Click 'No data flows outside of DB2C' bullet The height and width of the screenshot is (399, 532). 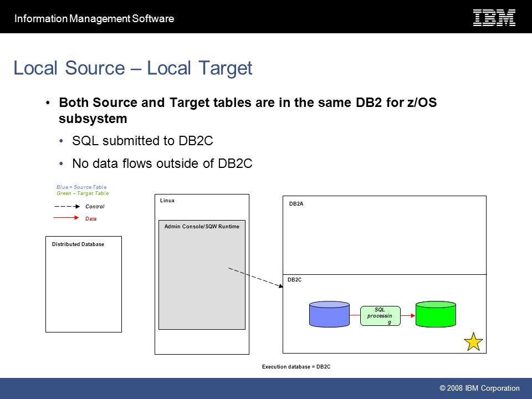(x=162, y=163)
